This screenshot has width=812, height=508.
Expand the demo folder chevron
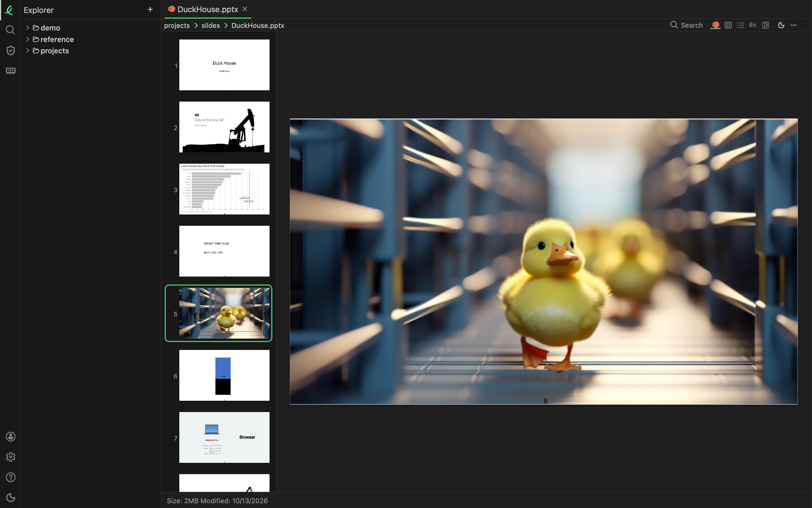28,28
